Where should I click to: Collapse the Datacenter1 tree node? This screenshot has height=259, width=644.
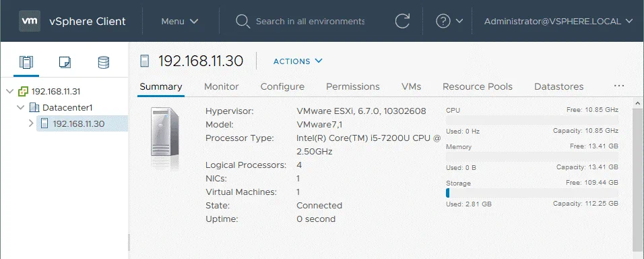[x=20, y=108]
